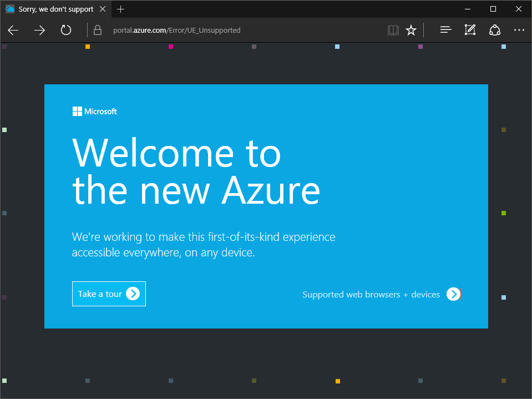This screenshot has height=399, width=532.
Task: Click the Microsoft logo on the banner
Action: [x=95, y=112]
